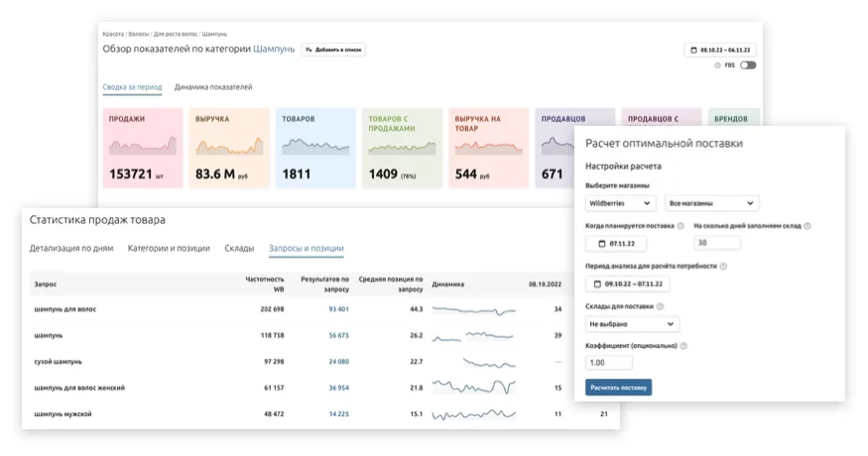The height and width of the screenshot is (456, 868).
Task: Select the 'Детализация по дням' tab
Action: pyautogui.click(x=71, y=248)
